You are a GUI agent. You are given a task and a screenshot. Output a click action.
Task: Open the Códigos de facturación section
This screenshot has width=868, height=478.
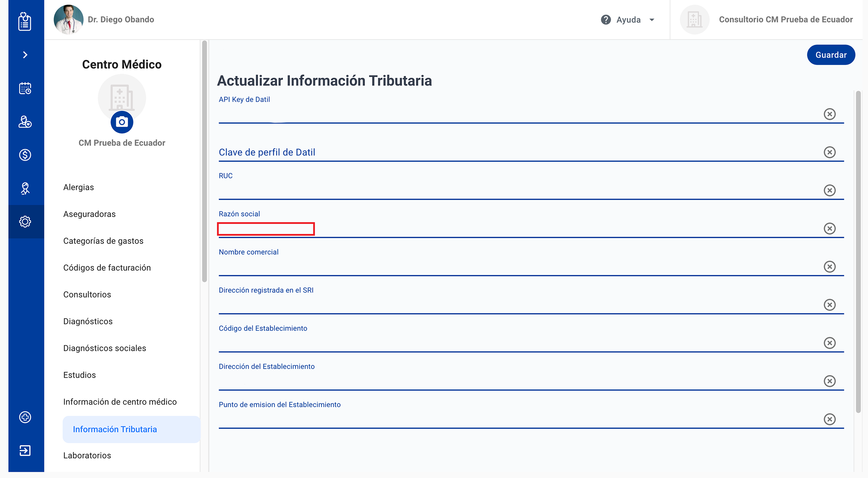pyautogui.click(x=107, y=268)
